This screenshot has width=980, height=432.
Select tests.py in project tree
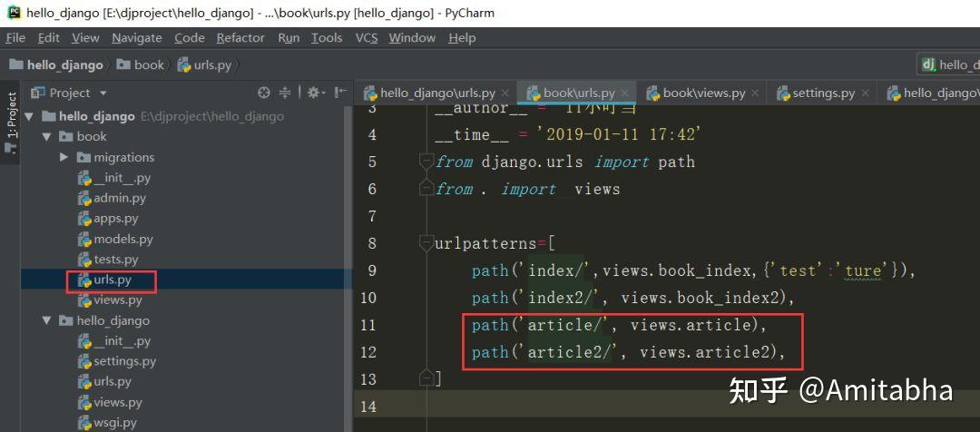[x=115, y=260]
